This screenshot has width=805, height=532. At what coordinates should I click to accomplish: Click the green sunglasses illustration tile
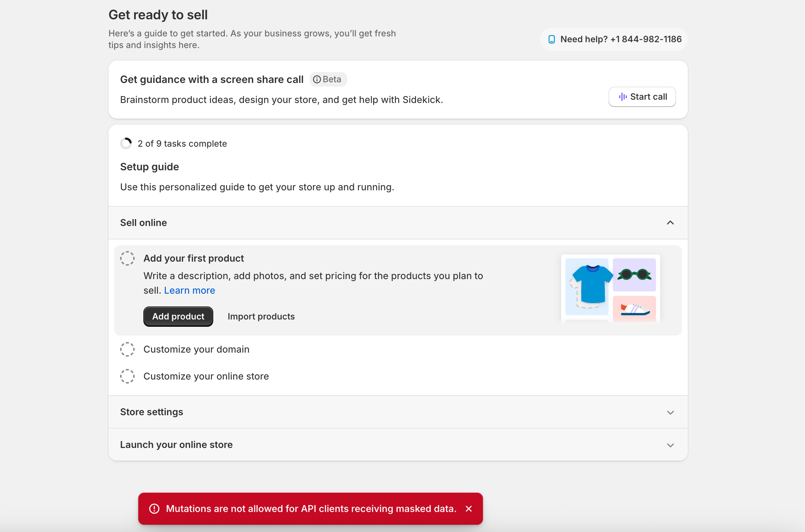(634, 275)
